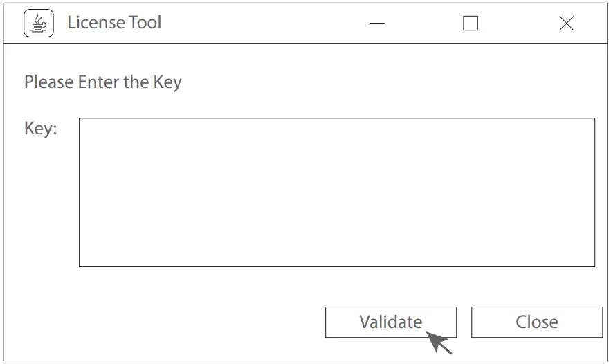Select the large Key text box

336,192
